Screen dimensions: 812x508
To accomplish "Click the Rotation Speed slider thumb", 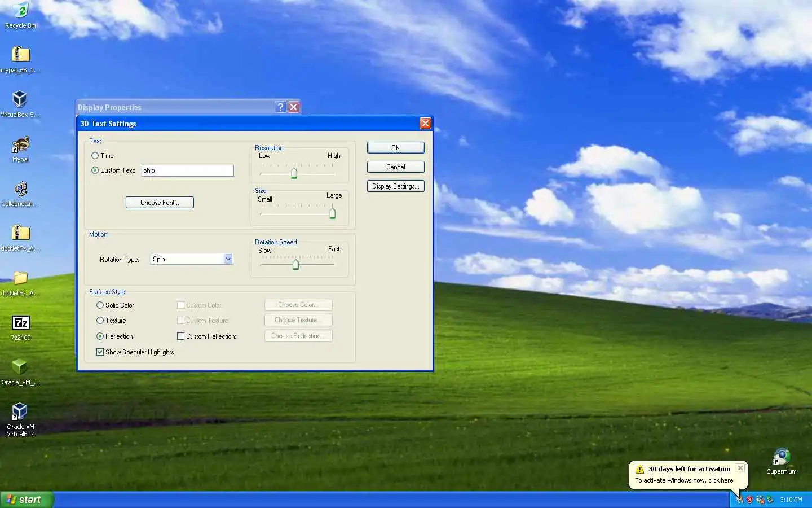I will point(295,265).
